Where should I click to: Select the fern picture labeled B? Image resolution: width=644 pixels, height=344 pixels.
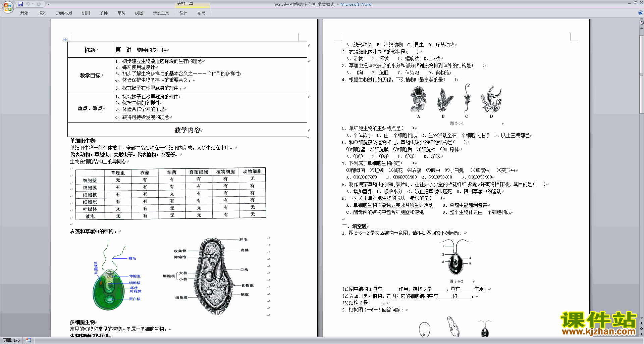(445, 100)
